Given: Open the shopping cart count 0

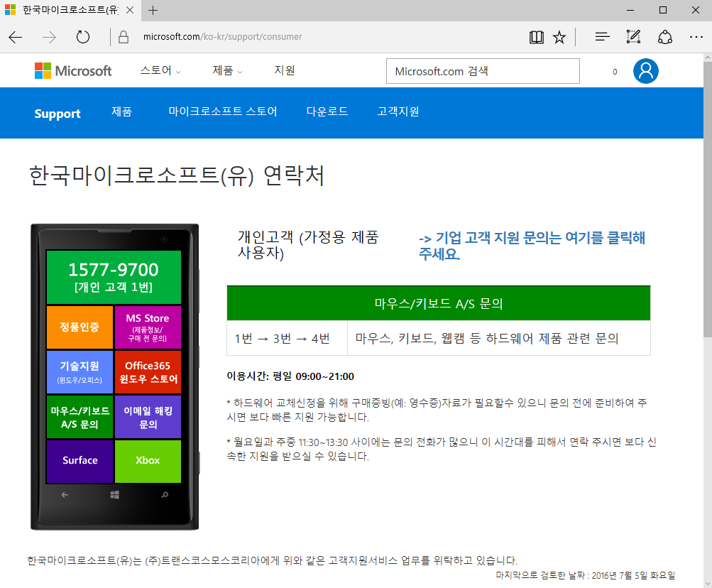Looking at the screenshot, I should [x=615, y=71].
